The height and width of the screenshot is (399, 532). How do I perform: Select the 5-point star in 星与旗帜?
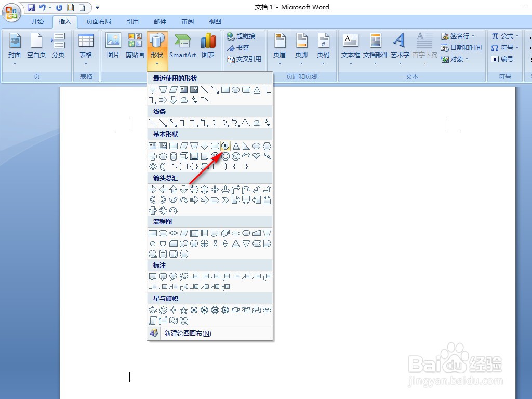[x=184, y=310]
